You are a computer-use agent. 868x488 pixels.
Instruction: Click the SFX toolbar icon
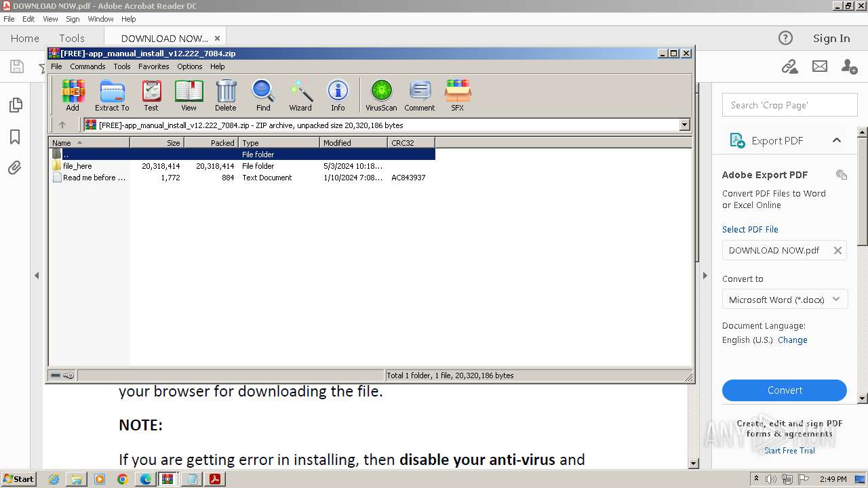click(458, 95)
